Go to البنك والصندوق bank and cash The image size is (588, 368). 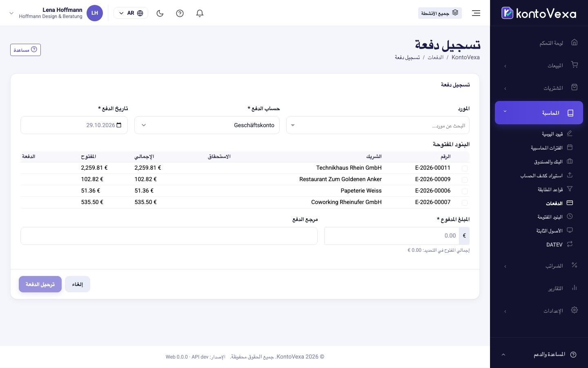(548, 162)
